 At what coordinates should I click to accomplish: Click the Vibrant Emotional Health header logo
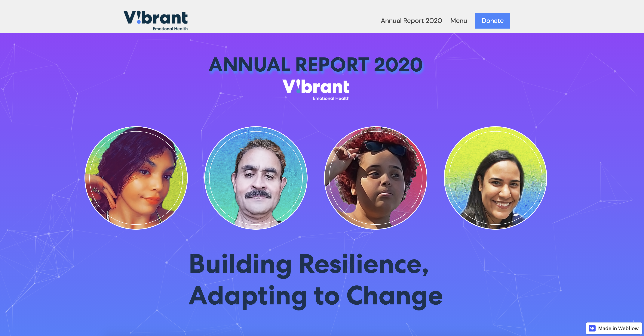pyautogui.click(x=155, y=20)
